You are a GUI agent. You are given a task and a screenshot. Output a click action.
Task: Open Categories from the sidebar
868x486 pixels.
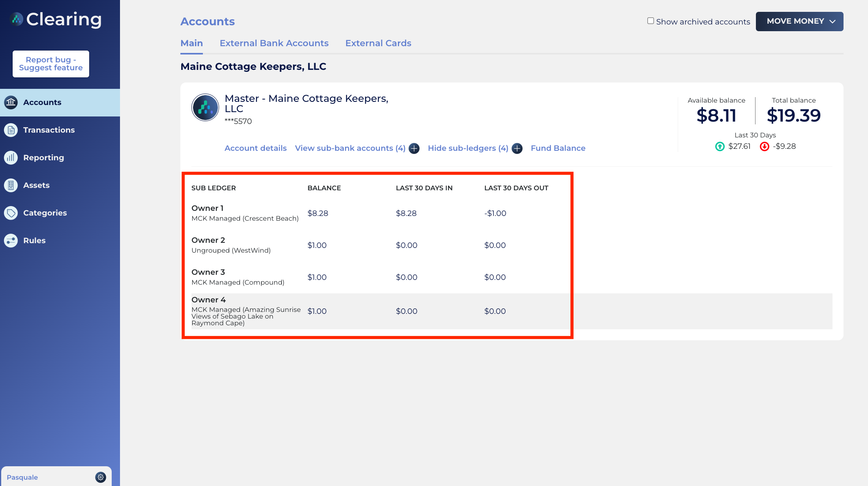pyautogui.click(x=60, y=213)
